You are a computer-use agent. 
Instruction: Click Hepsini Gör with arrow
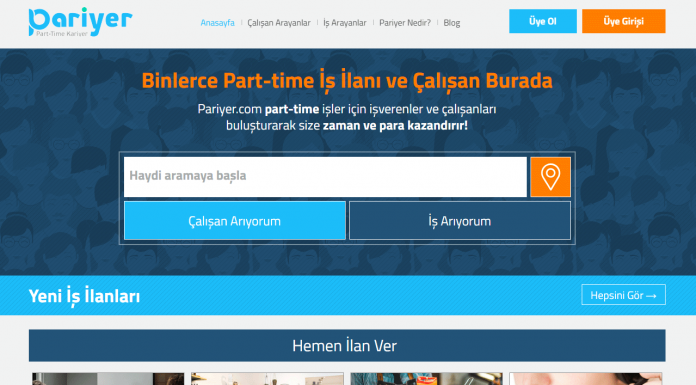[623, 295]
